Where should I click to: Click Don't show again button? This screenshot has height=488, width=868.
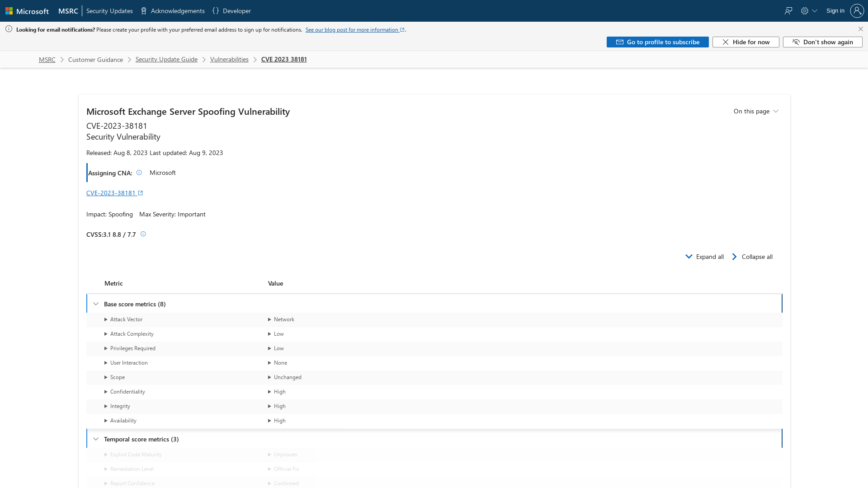[x=822, y=42]
